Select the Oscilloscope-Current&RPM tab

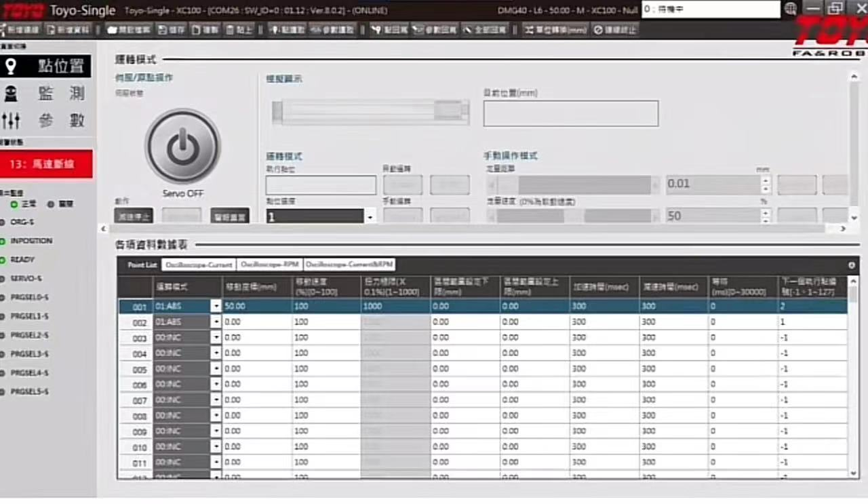pos(349,265)
